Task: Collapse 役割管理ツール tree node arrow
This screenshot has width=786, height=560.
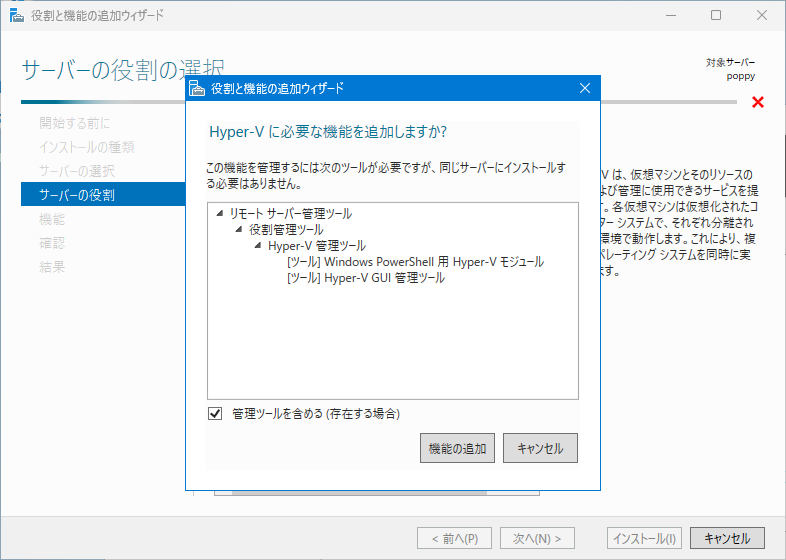Action: (239, 230)
